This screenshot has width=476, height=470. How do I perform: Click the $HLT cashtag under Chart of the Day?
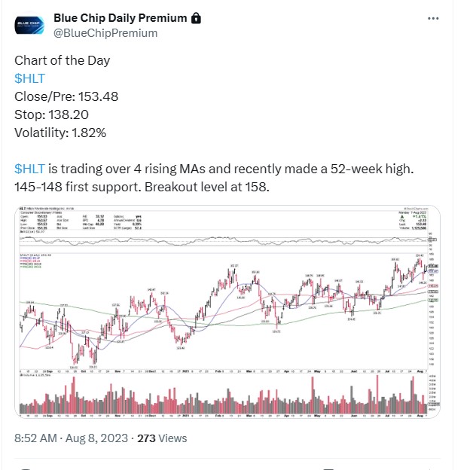[29, 78]
